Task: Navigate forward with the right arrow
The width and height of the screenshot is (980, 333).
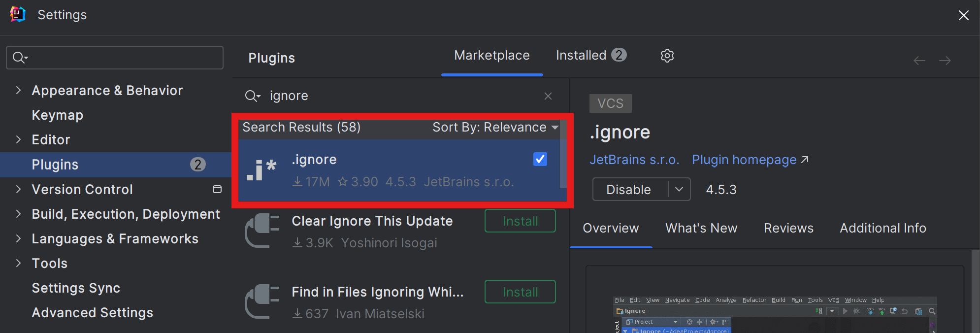Action: [945, 61]
